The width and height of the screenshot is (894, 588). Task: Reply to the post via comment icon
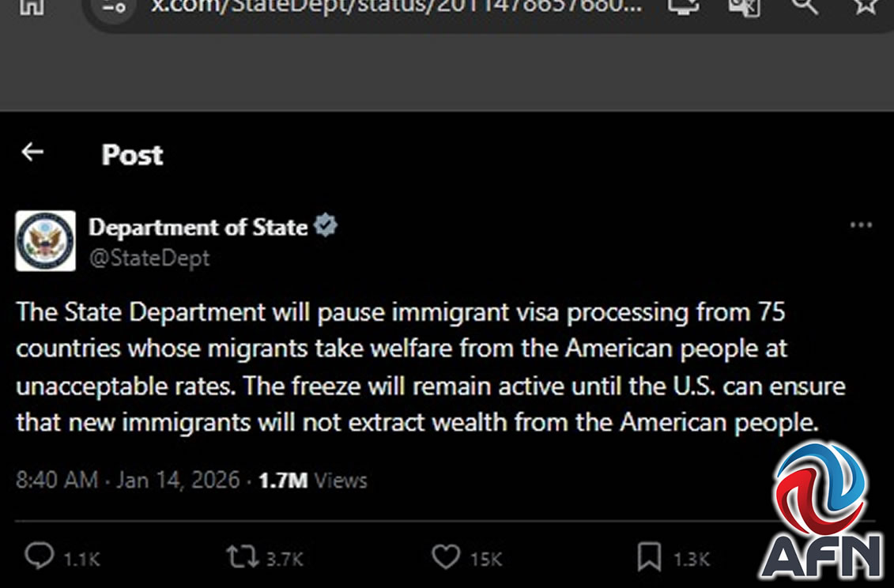40,557
